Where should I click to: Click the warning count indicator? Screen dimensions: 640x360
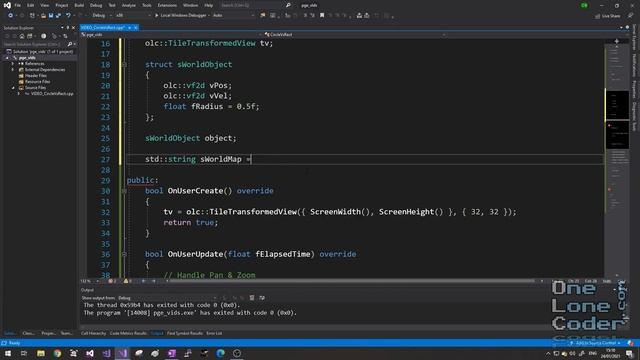(127, 281)
